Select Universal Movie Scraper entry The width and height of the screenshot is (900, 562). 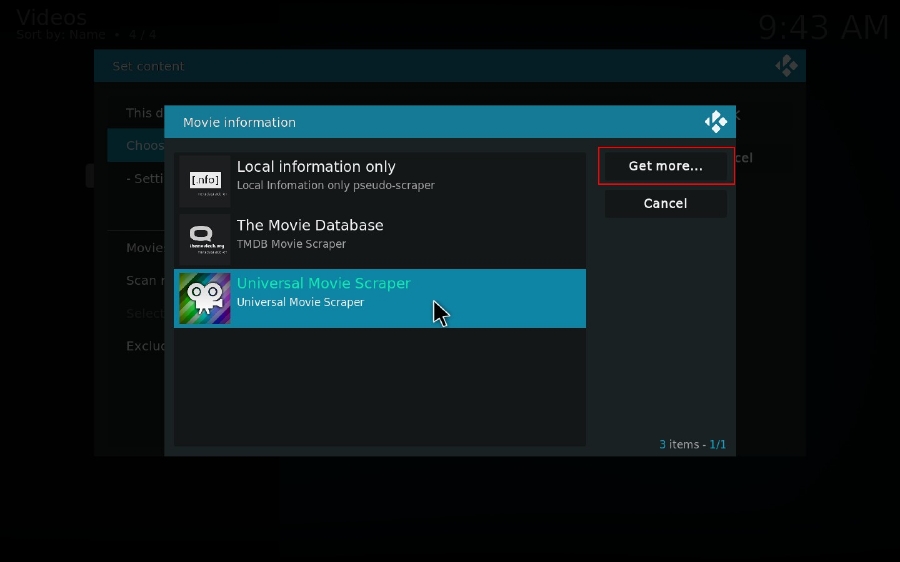(x=380, y=299)
